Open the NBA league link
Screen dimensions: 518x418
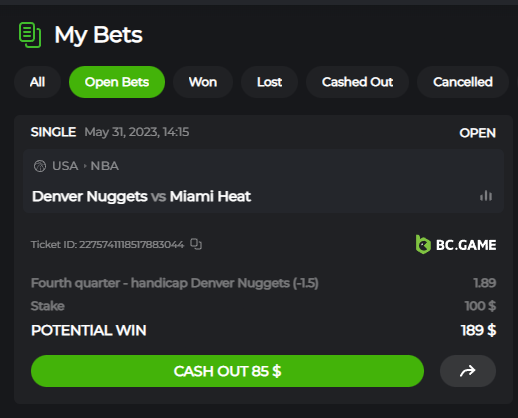104,166
